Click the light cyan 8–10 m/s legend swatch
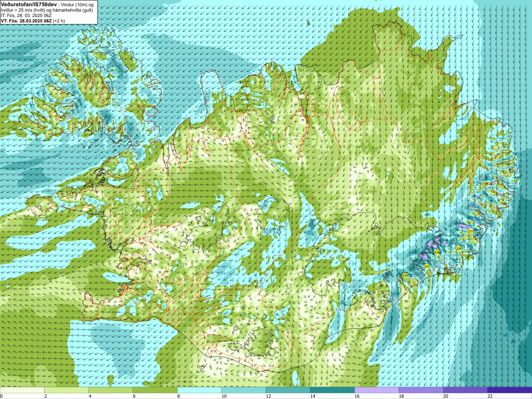This screenshot has height=399, width=532. pyautogui.click(x=199, y=390)
